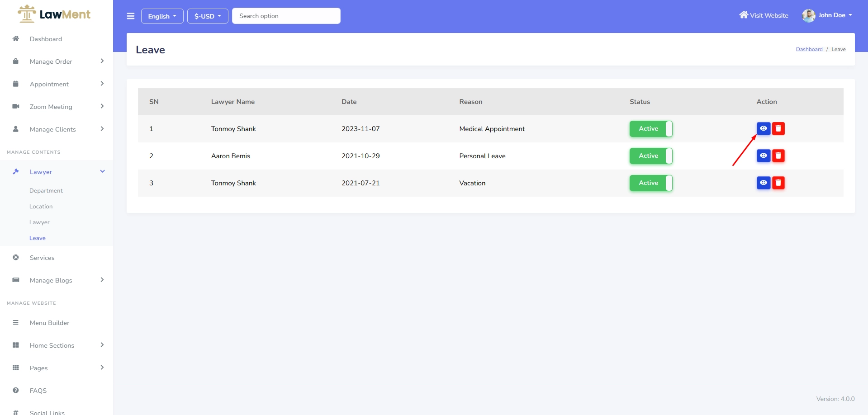Click the John Doe avatar picture
Image resolution: width=868 pixels, height=415 pixels.
[x=808, y=15]
